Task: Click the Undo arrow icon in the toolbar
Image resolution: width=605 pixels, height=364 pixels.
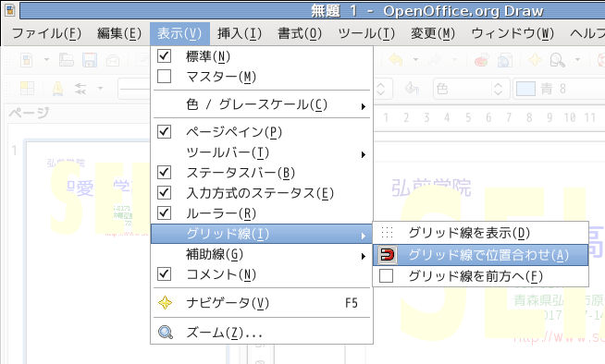Action: click(x=396, y=60)
